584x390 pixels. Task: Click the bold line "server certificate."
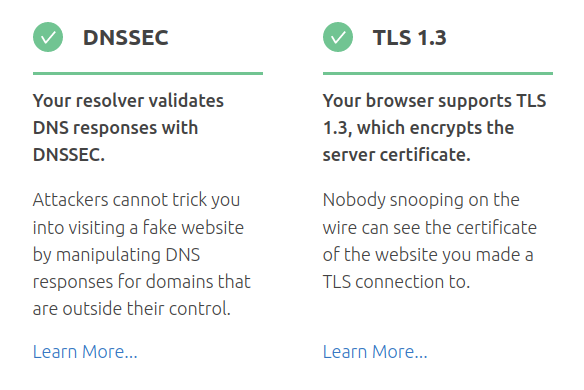coord(397,155)
